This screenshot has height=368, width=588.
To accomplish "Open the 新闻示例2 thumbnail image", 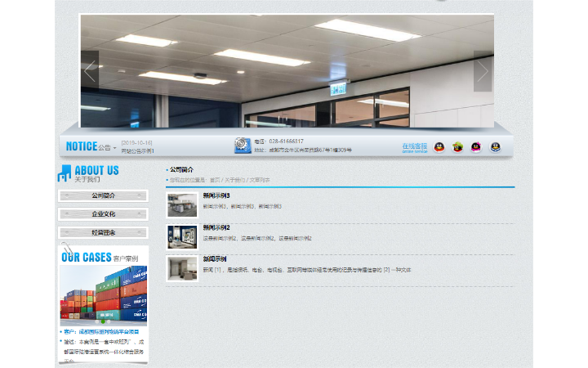I will (x=182, y=237).
